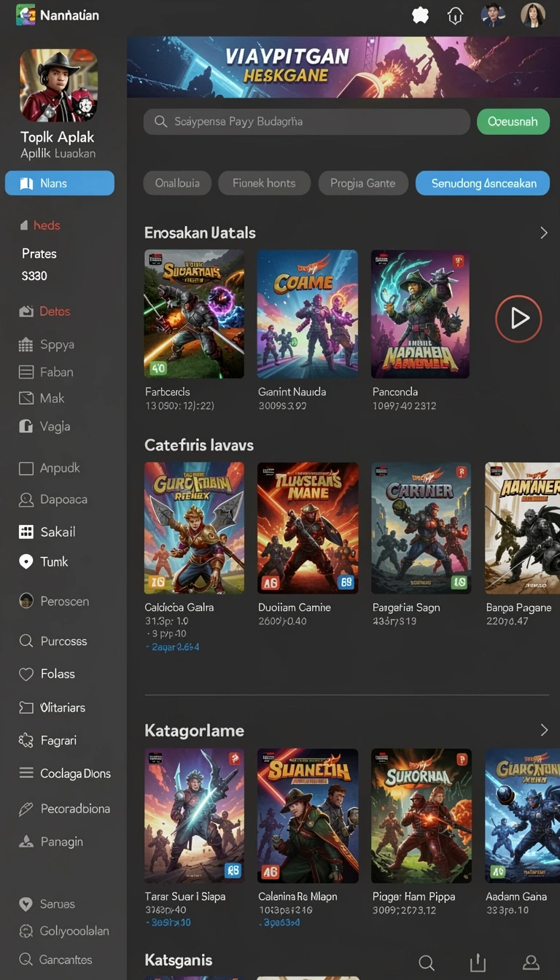Click the red heds flag icon in sidebar
Image resolution: width=560 pixels, height=980 pixels.
click(x=24, y=225)
